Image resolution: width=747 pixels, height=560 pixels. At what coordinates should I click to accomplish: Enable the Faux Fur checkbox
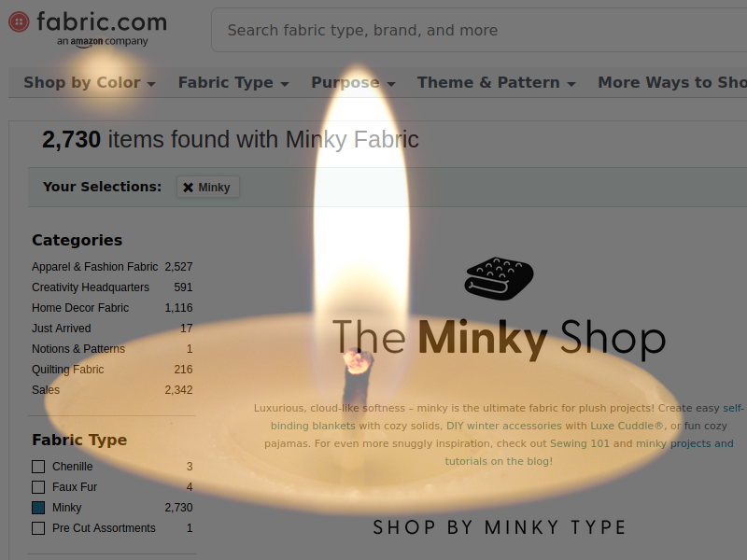38,486
